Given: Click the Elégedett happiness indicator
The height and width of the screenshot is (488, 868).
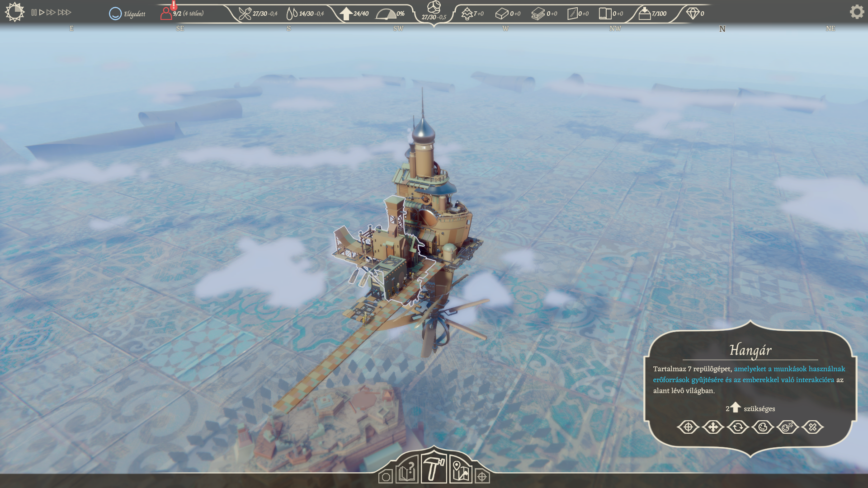Looking at the screenshot, I should click(x=127, y=14).
